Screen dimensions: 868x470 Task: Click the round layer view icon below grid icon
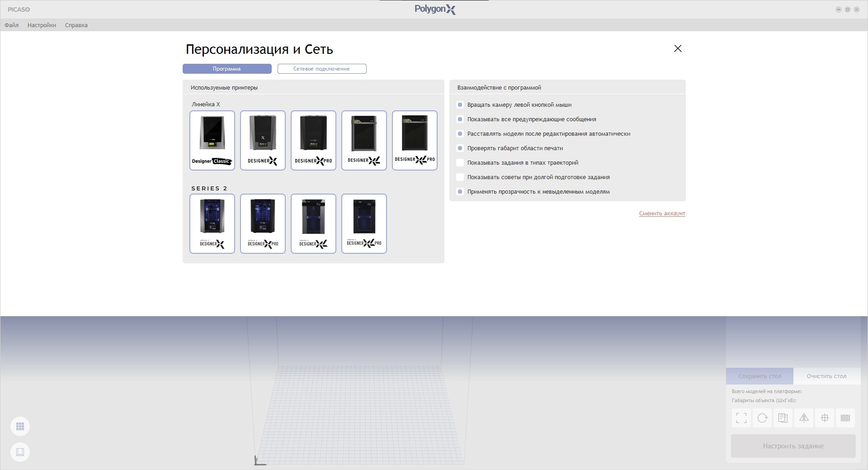pyautogui.click(x=20, y=452)
